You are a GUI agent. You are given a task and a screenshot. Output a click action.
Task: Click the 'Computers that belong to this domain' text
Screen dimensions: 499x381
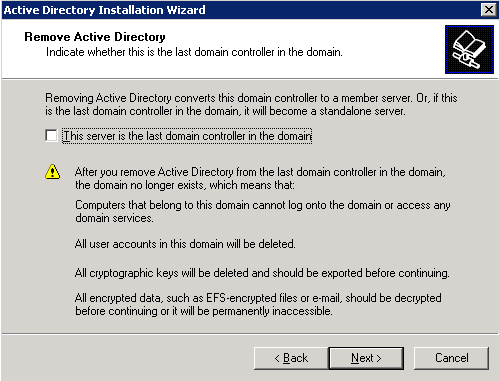point(263,211)
